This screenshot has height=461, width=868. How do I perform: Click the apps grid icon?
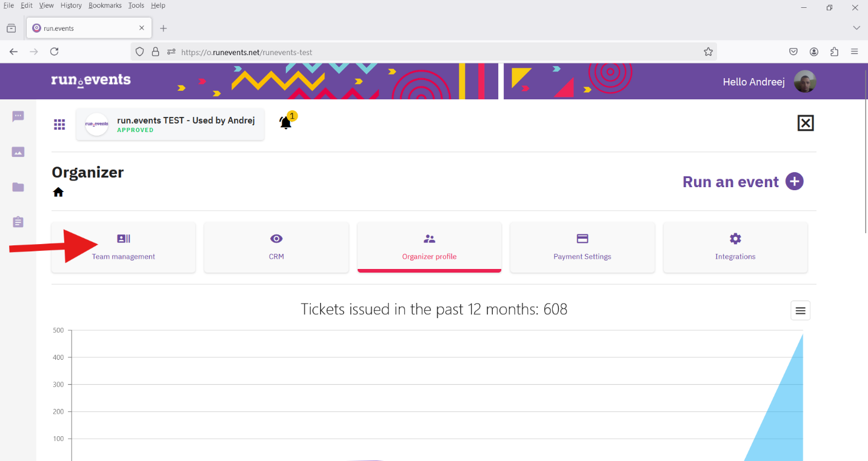tap(59, 124)
